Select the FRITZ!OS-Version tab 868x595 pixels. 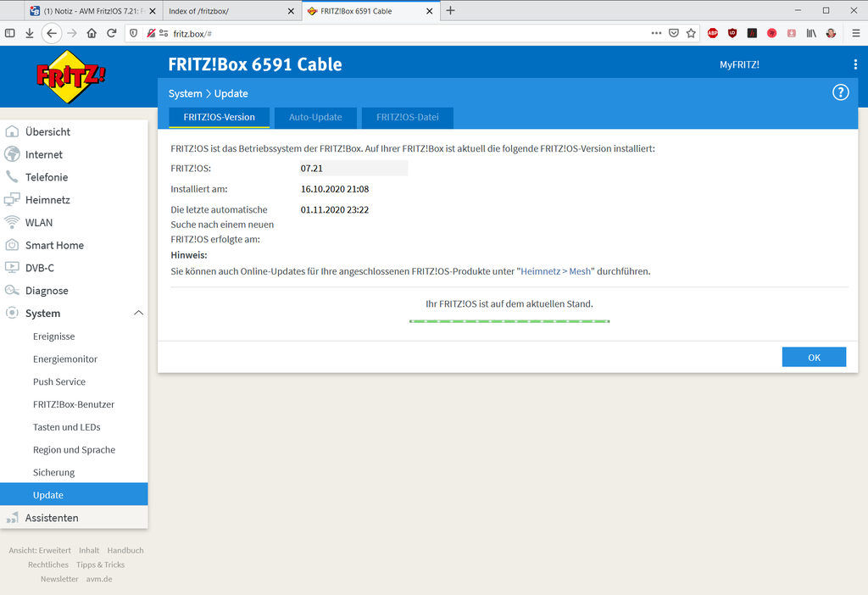click(x=220, y=117)
